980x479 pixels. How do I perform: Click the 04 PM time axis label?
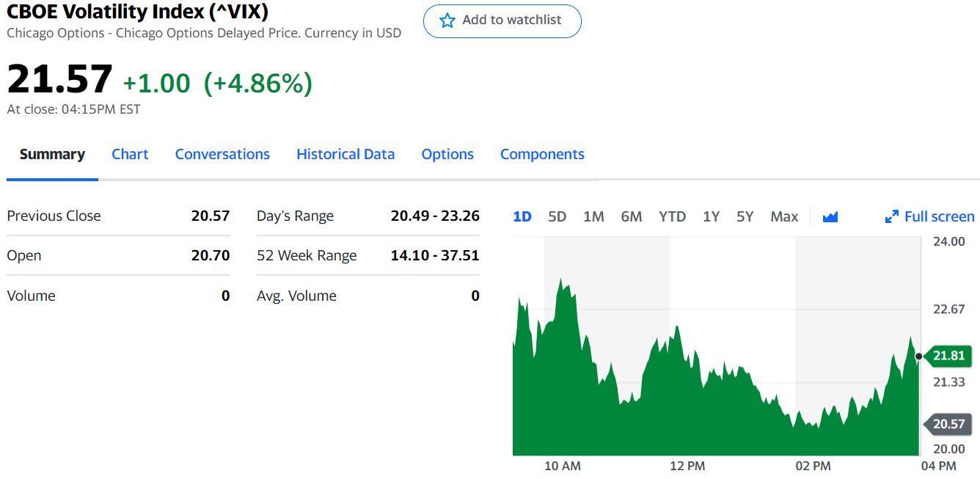pos(938,466)
